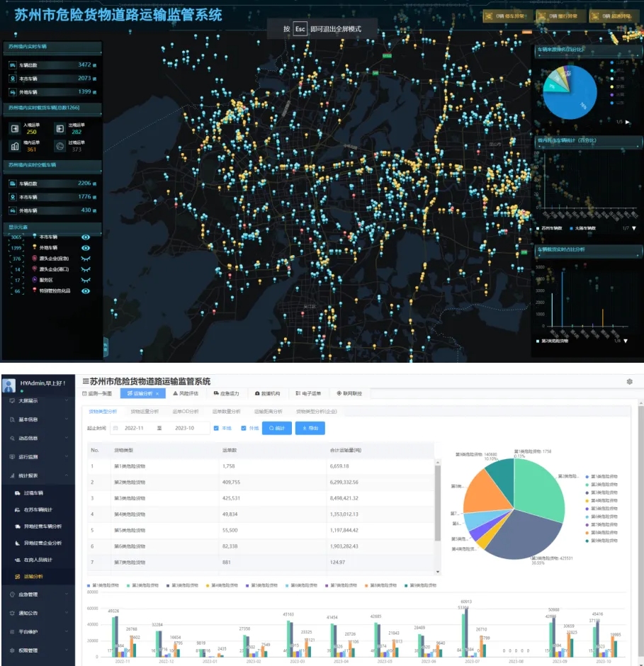Open the 入境运单 inbound waybill icon
This screenshot has width=644, height=666.
15,128
